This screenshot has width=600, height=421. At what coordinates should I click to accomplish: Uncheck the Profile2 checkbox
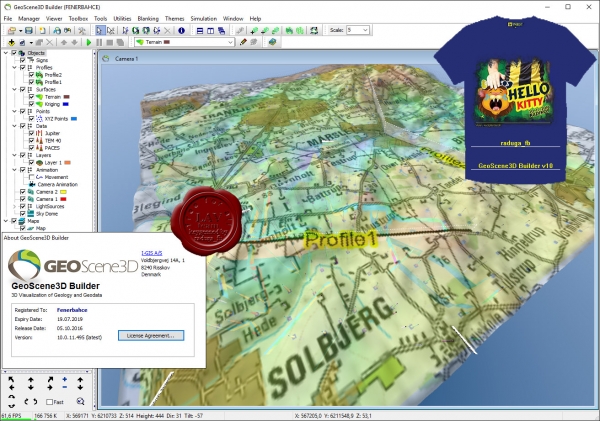(x=31, y=75)
